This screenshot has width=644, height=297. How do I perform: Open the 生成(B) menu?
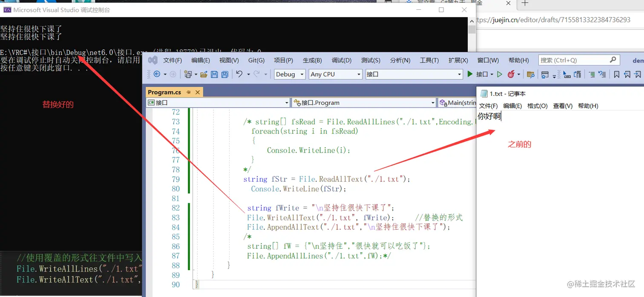coord(312,61)
